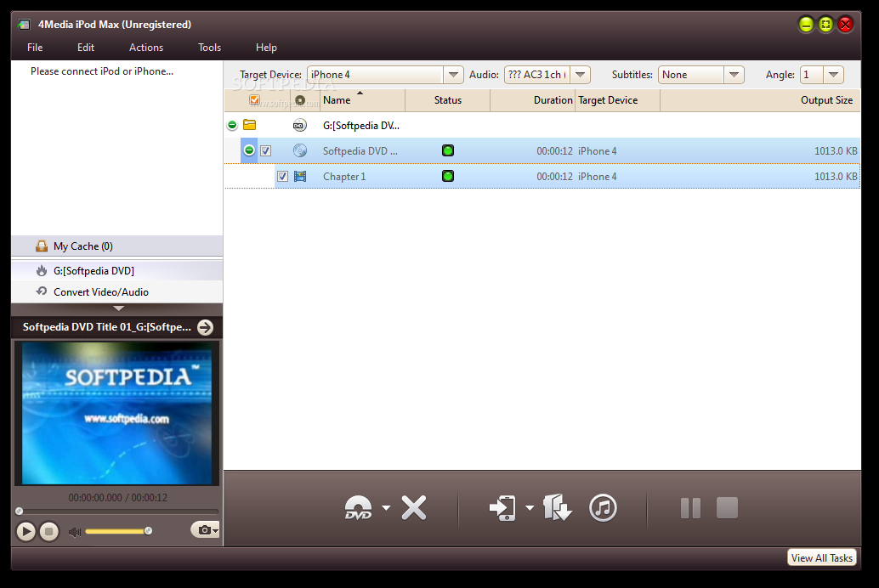Open the Tools menu
Viewport: 879px width, 588px height.
point(209,48)
